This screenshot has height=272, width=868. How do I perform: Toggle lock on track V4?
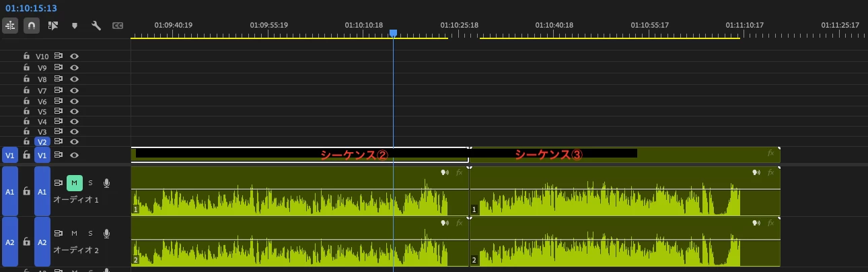[x=26, y=122]
